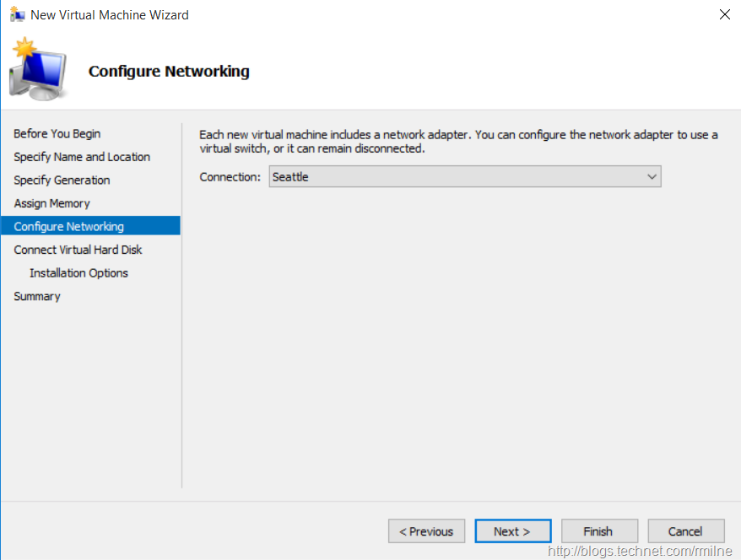Click the Configure Networking page heading

(169, 71)
